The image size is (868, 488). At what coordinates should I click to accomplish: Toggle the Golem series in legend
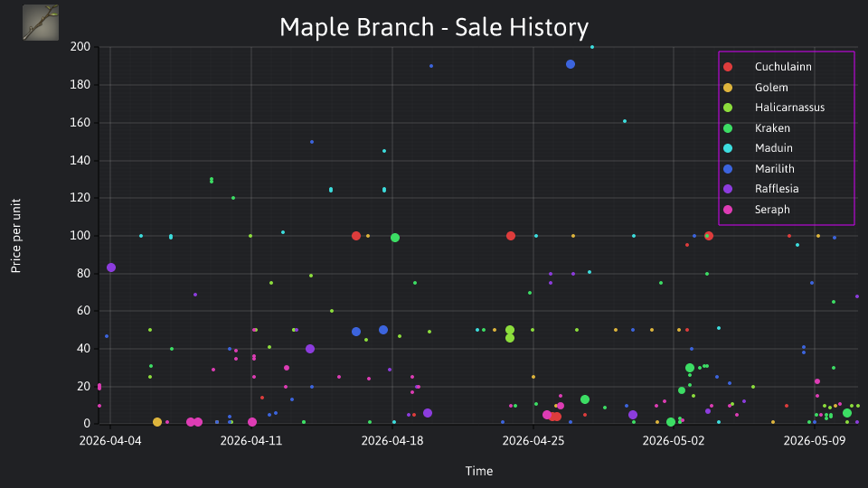point(771,88)
